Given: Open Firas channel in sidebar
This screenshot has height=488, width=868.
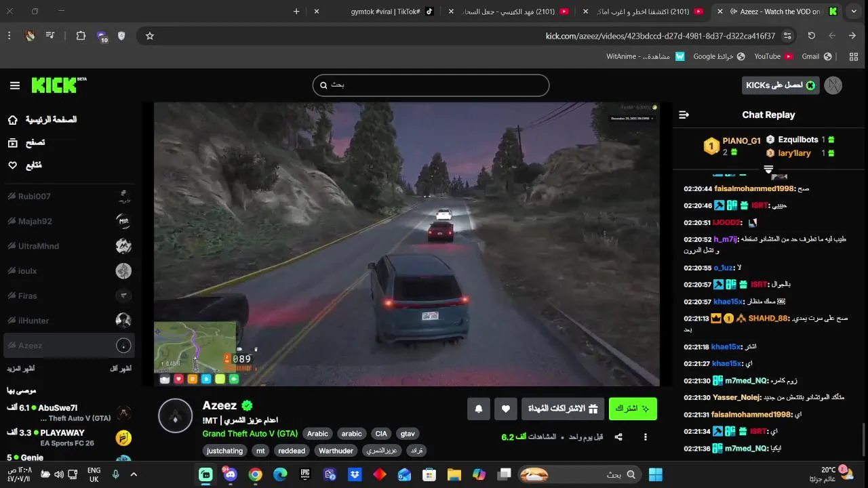Looking at the screenshot, I should pyautogui.click(x=68, y=296).
